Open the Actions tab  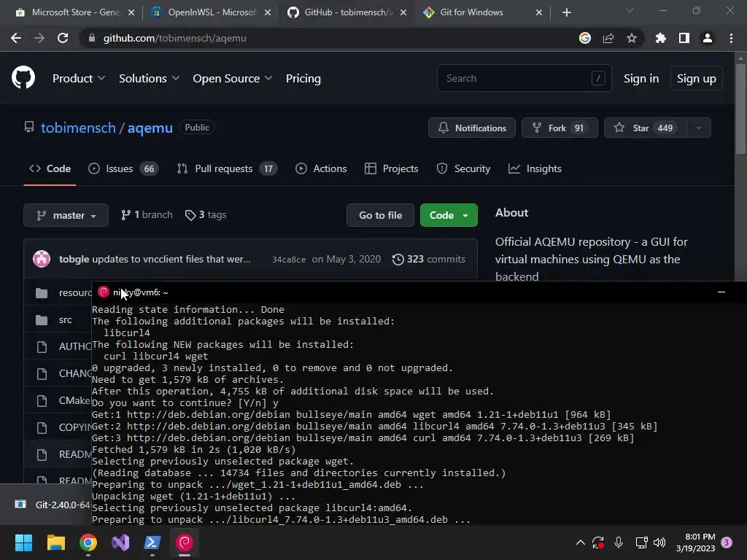coord(321,168)
